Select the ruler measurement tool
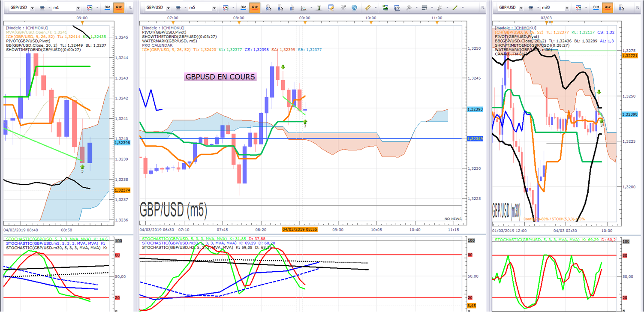Image resolution: width=644 pixels, height=312 pixels. [368, 7]
